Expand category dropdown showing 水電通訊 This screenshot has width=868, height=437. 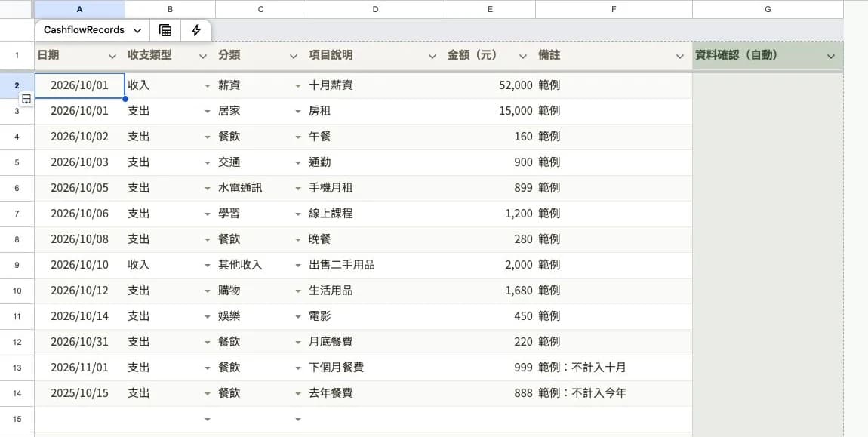point(298,189)
